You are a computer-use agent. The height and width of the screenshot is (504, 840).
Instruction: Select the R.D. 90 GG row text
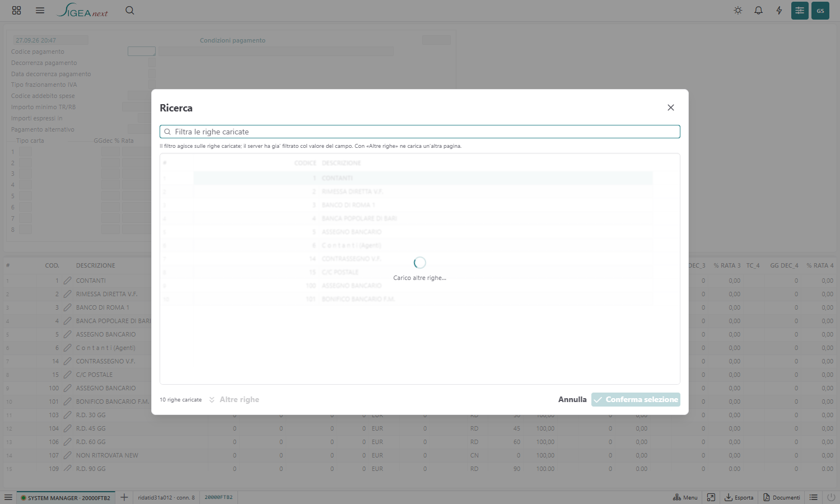coord(91,469)
